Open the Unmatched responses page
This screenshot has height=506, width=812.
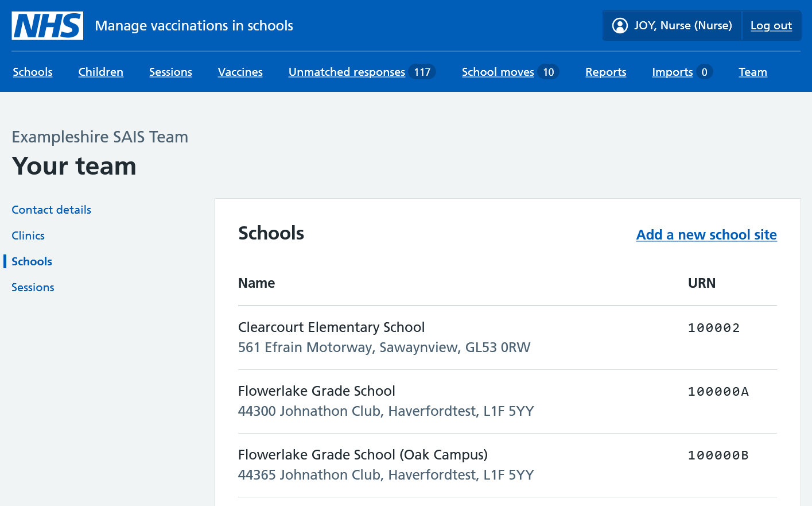coord(346,72)
